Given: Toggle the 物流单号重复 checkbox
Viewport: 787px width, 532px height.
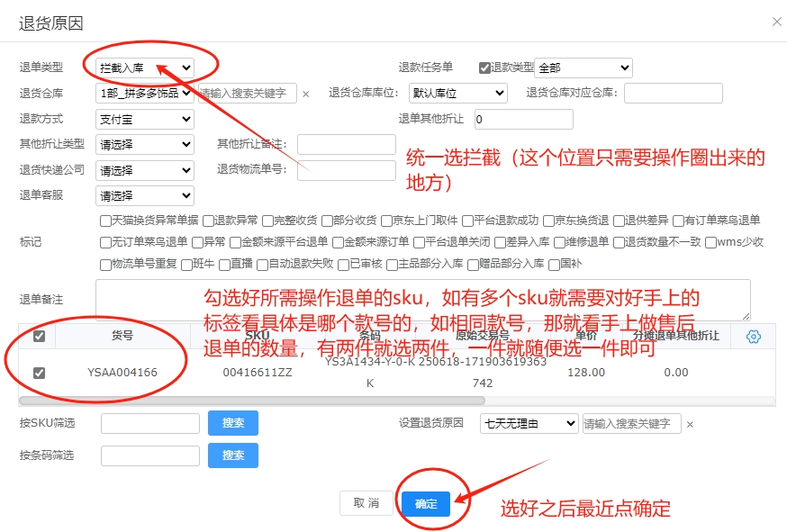Looking at the screenshot, I should [105, 265].
